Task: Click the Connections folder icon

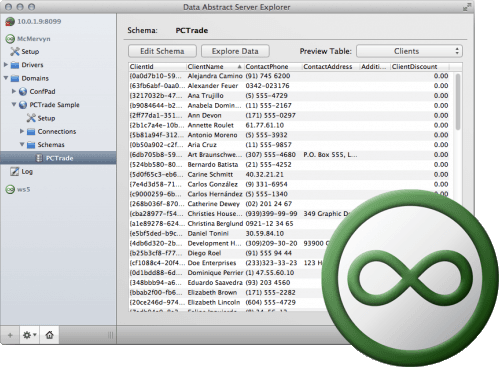Action: [31, 132]
